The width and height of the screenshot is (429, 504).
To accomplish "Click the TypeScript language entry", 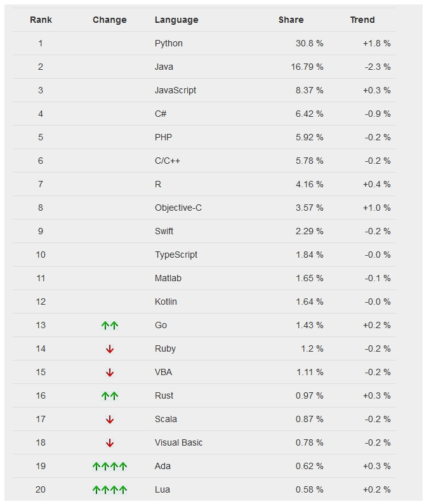I will 176,255.
